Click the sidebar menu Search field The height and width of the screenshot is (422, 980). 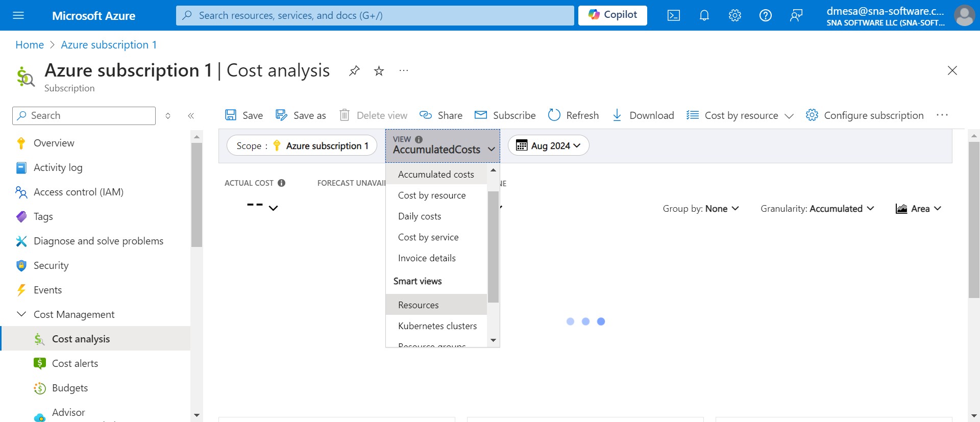tap(84, 116)
